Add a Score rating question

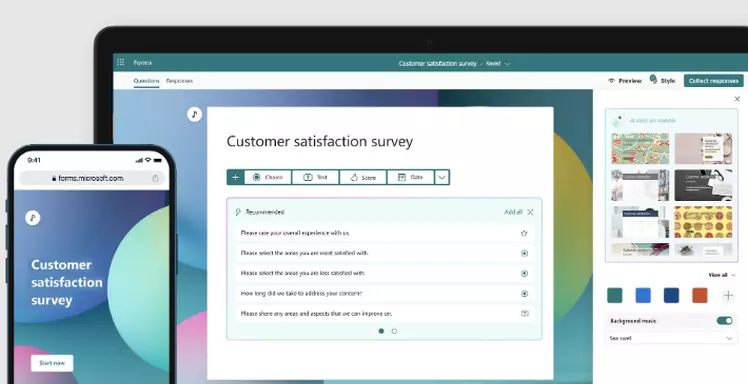pyautogui.click(x=363, y=177)
